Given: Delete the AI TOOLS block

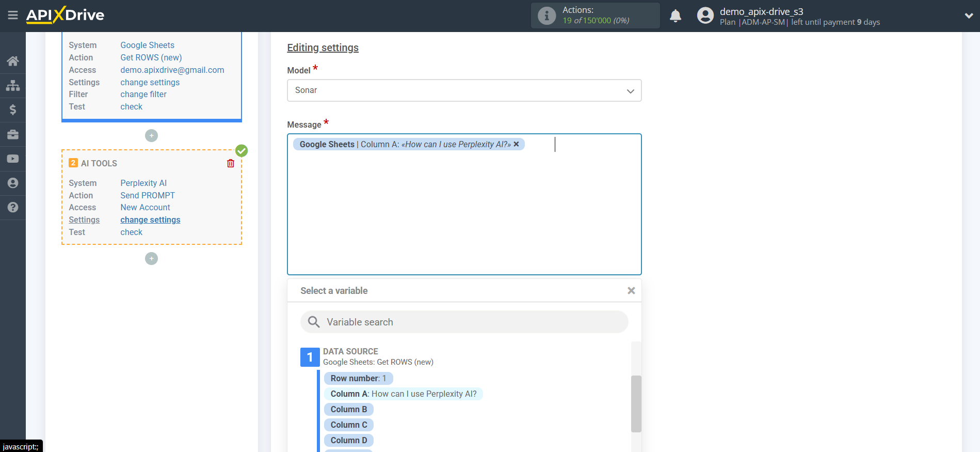Looking at the screenshot, I should pyautogui.click(x=231, y=163).
